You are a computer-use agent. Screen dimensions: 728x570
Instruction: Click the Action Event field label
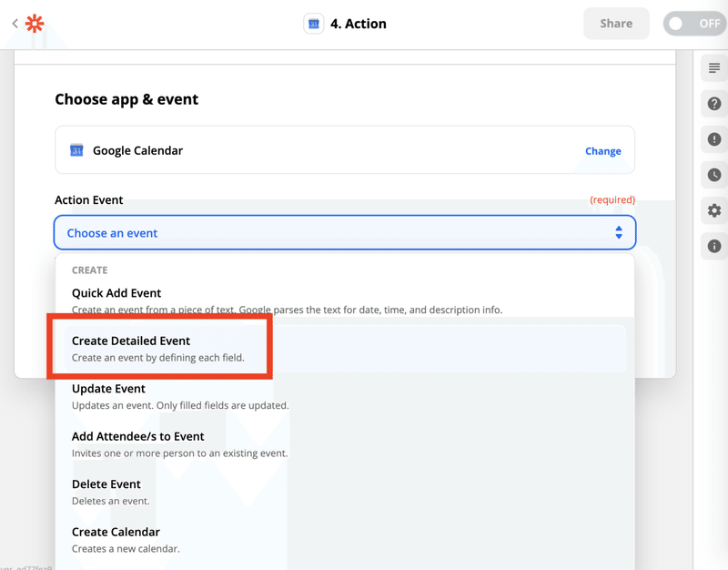[88, 199]
